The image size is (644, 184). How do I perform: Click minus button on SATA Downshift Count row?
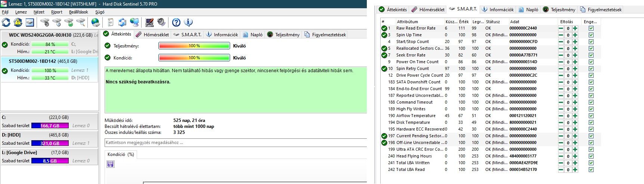point(561,82)
